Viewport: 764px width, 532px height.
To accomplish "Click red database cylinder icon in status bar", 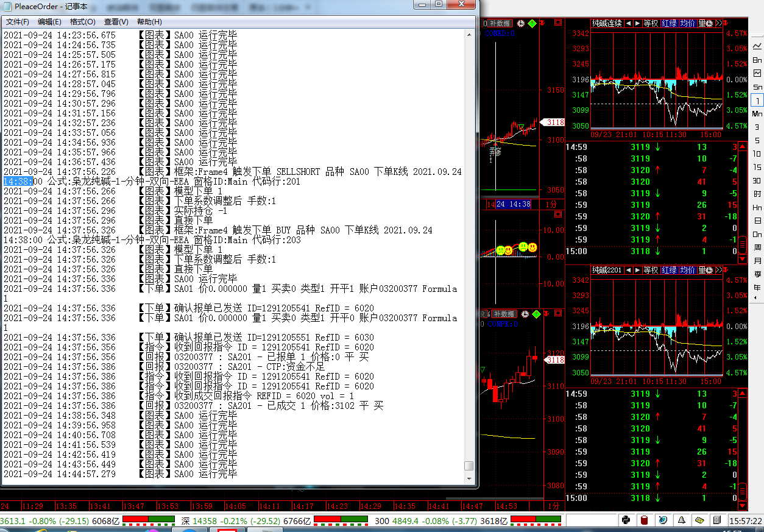I will pos(644,520).
